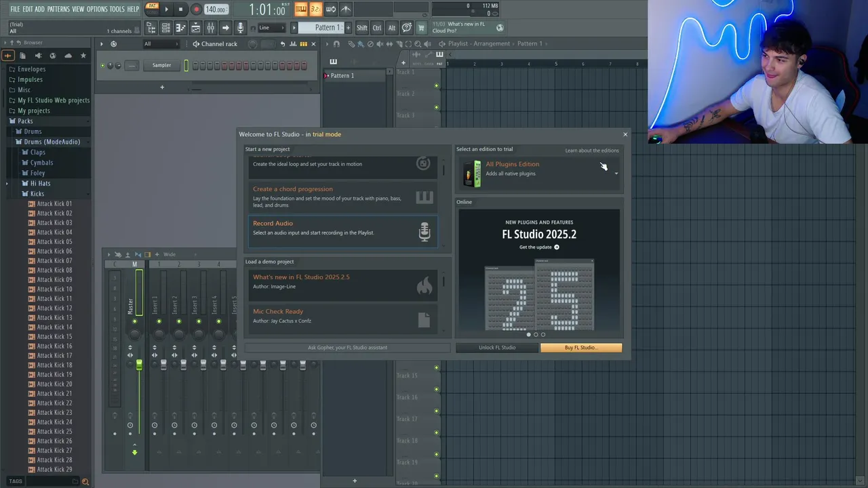
Task: Toggle Insert 1 mute light
Action: [159, 321]
